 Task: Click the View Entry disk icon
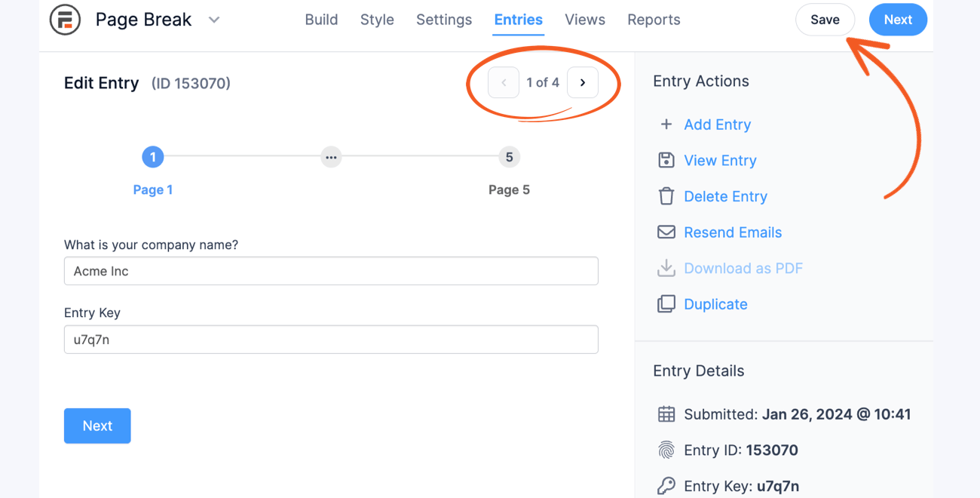[x=666, y=160]
